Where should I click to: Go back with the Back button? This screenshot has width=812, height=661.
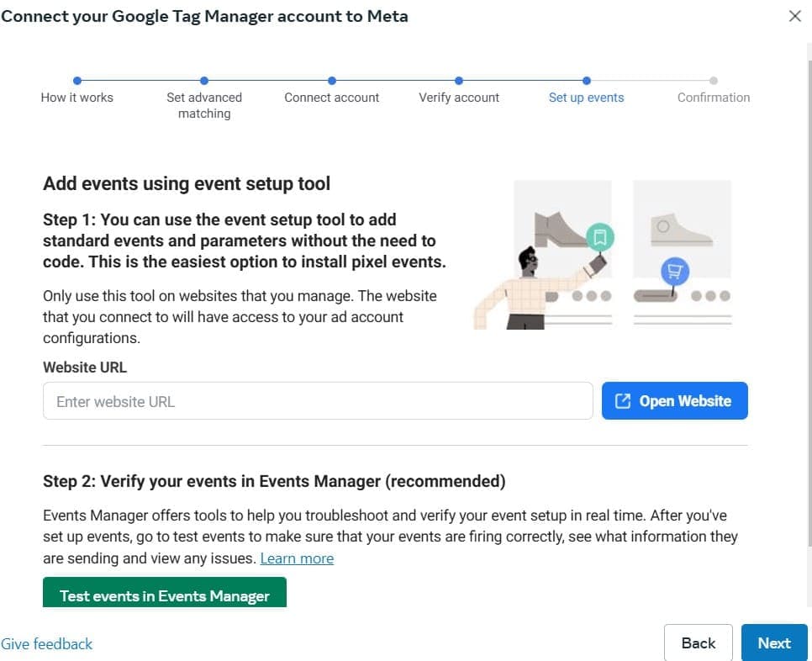coord(698,642)
